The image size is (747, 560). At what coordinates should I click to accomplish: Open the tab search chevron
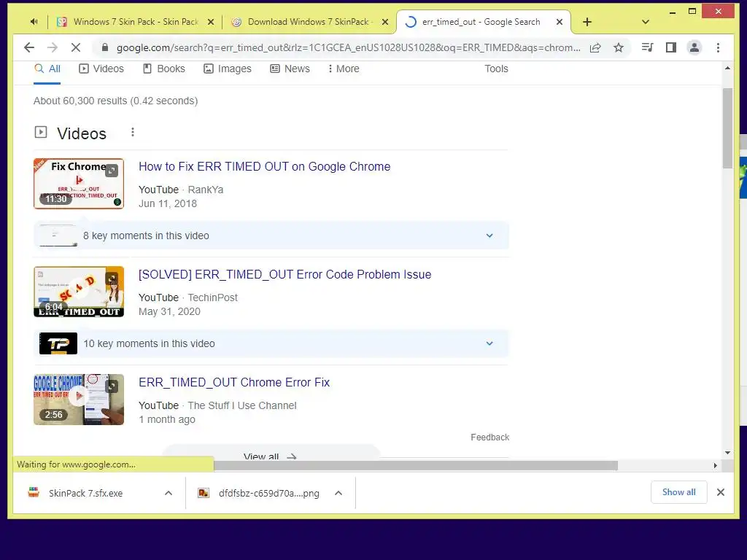click(646, 22)
